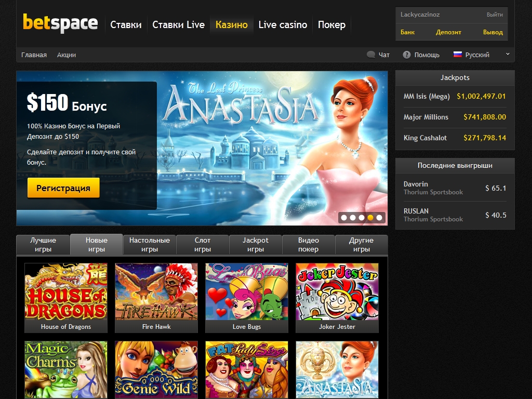Switch to the highlighted fourth banner dot
Image resolution: width=532 pixels, height=399 pixels.
[x=370, y=218]
